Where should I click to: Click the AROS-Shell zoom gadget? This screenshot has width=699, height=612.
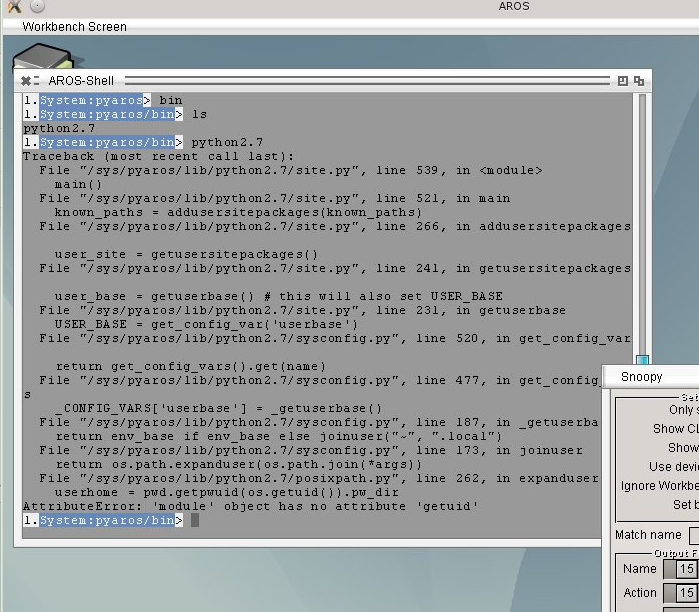point(622,80)
